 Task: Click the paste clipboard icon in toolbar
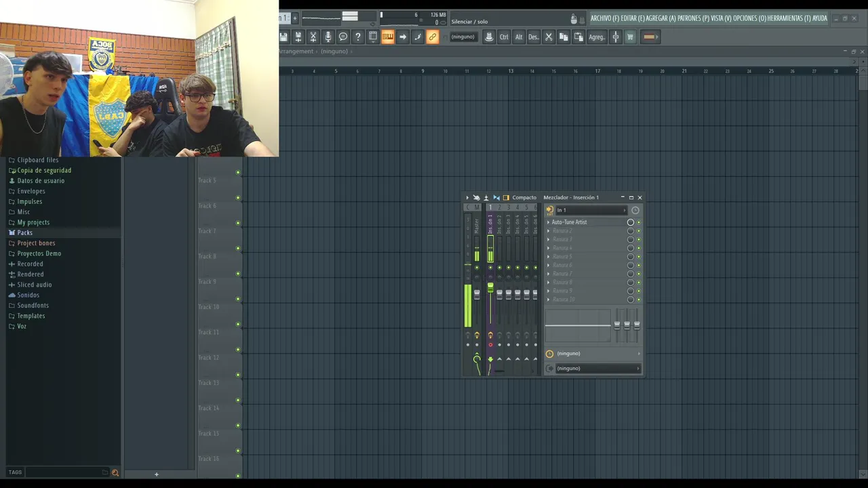point(578,37)
